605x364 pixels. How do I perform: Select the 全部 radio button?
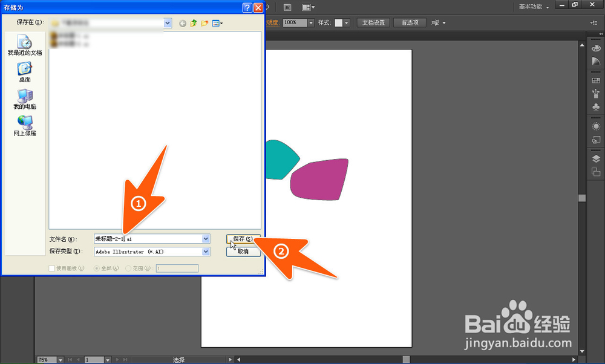[96, 268]
